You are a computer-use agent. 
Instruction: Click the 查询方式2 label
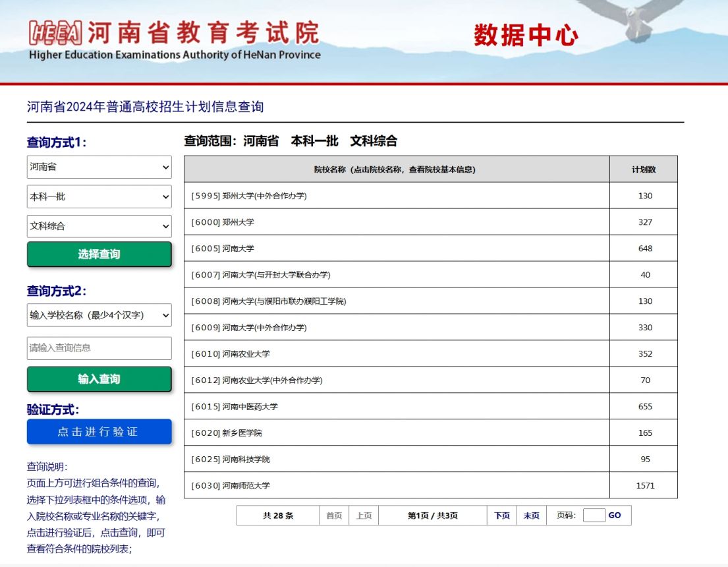[57, 291]
